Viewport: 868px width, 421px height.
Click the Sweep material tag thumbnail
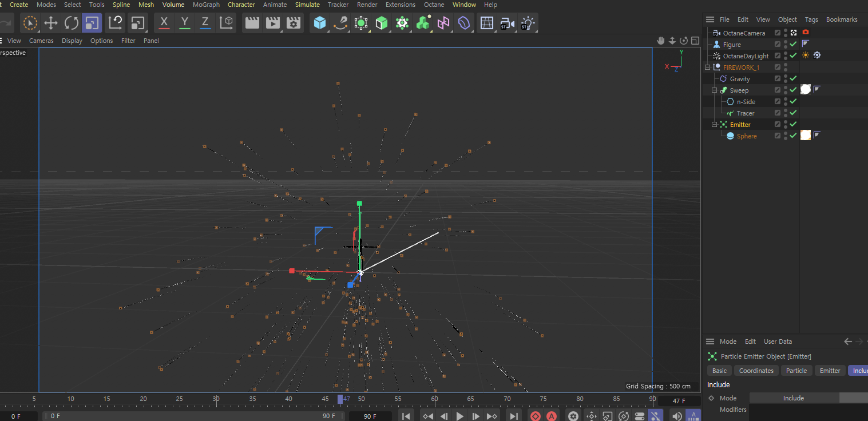806,90
